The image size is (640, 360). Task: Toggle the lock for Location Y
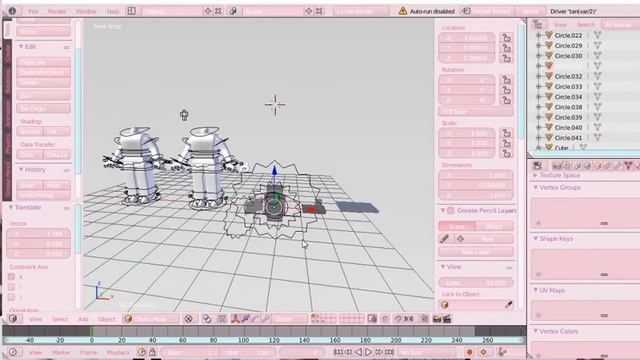coord(507,48)
